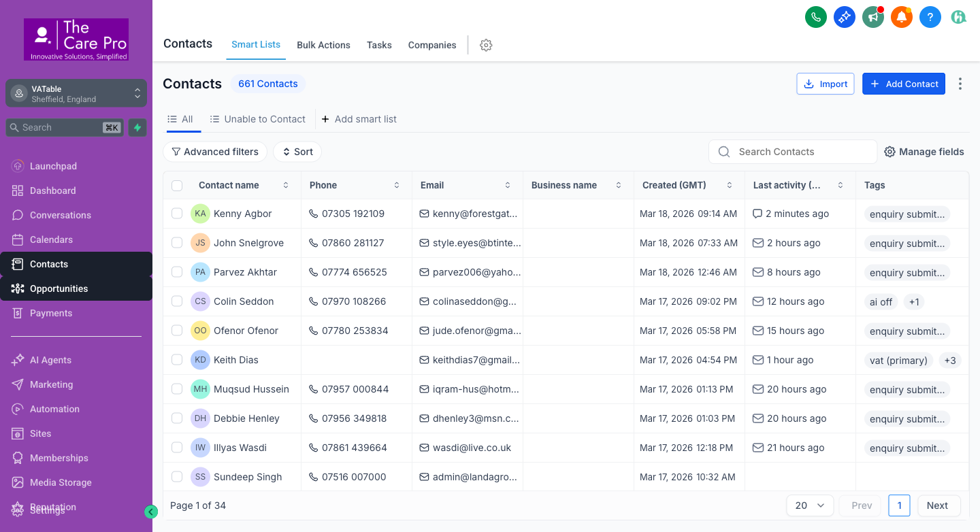Open the help question mark icon
Screen dimensions: 980x532
(x=930, y=17)
